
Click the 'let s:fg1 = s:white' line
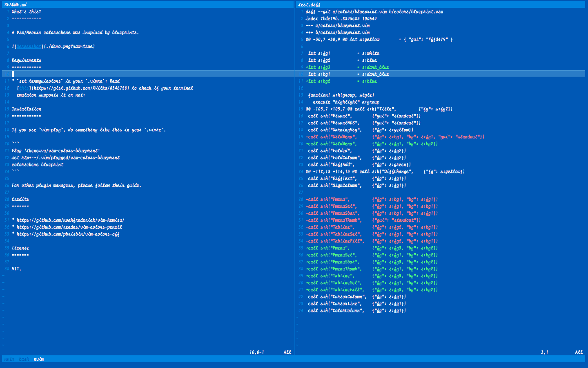[x=344, y=53]
